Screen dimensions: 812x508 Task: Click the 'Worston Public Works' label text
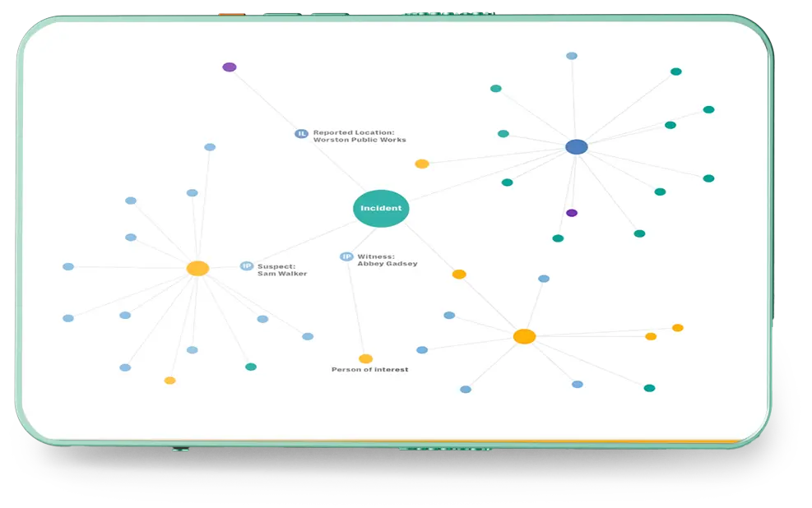click(360, 140)
